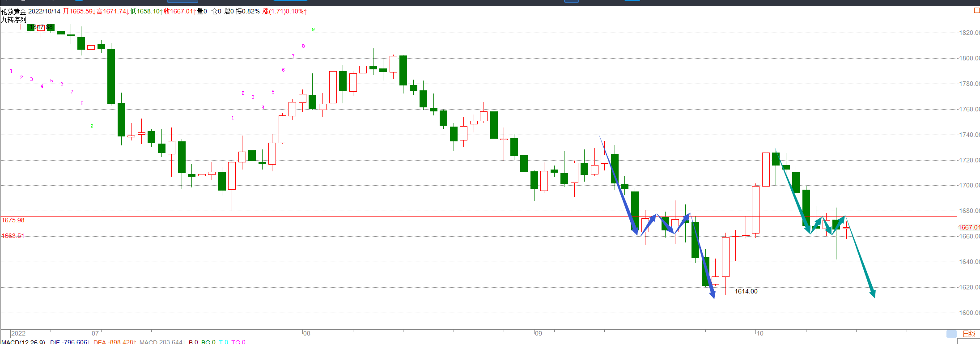Click the 1720 price axis label

(x=969, y=160)
